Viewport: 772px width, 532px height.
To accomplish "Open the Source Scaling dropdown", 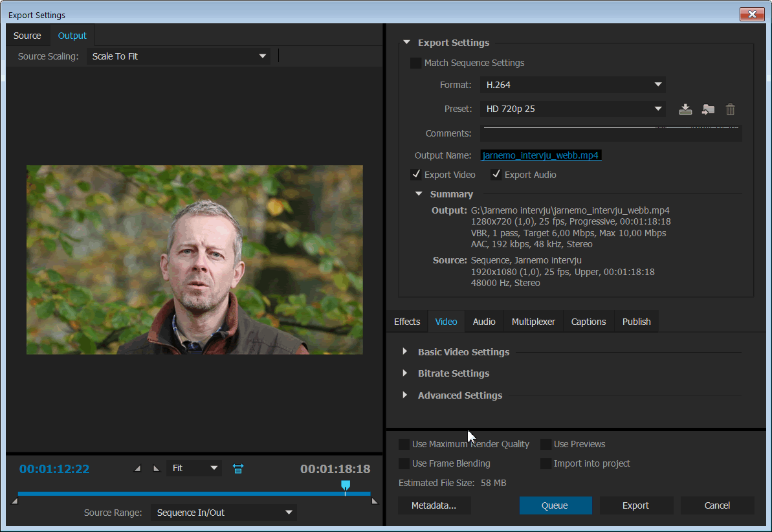I will (179, 56).
